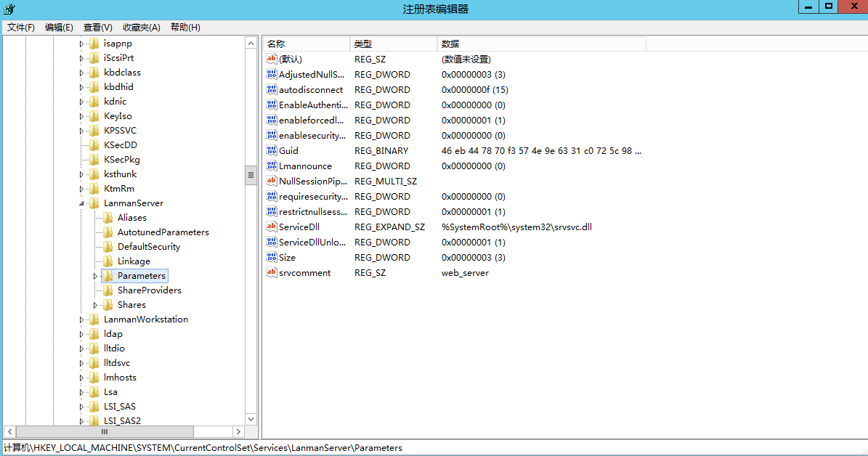This screenshot has width=868, height=456.
Task: Click the Aliases folder icon
Action: pyautogui.click(x=108, y=218)
